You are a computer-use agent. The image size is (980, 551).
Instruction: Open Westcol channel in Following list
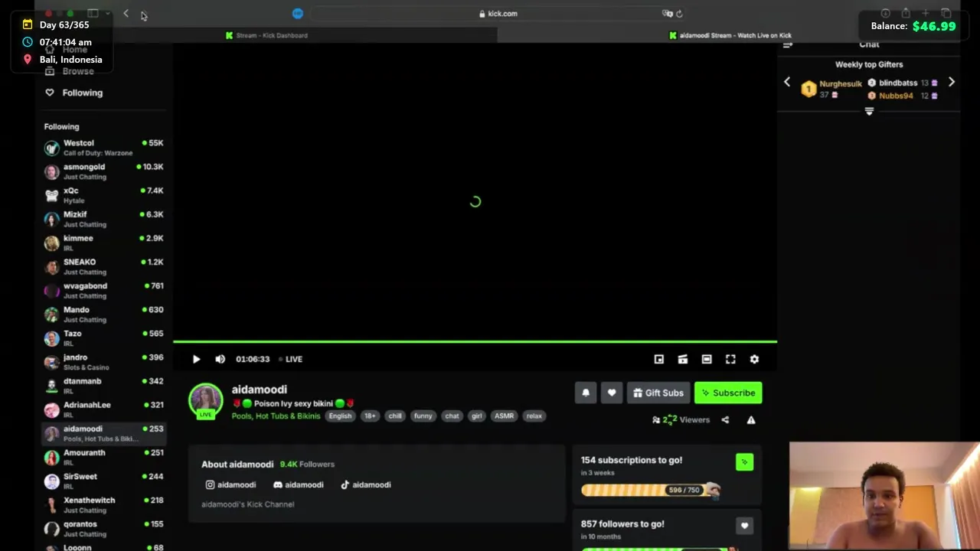click(103, 147)
